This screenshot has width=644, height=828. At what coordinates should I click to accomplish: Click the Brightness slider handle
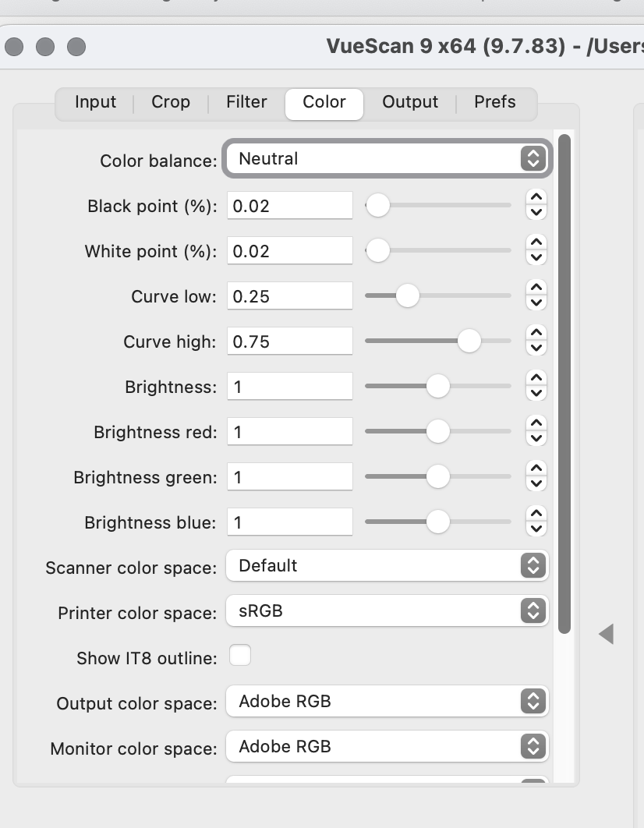(438, 387)
